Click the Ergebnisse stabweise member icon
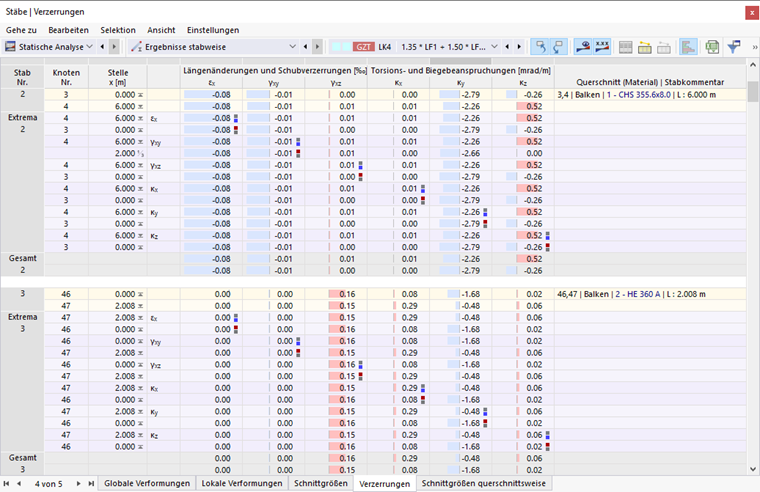Viewport: 760px width, 492px height. tap(137, 47)
